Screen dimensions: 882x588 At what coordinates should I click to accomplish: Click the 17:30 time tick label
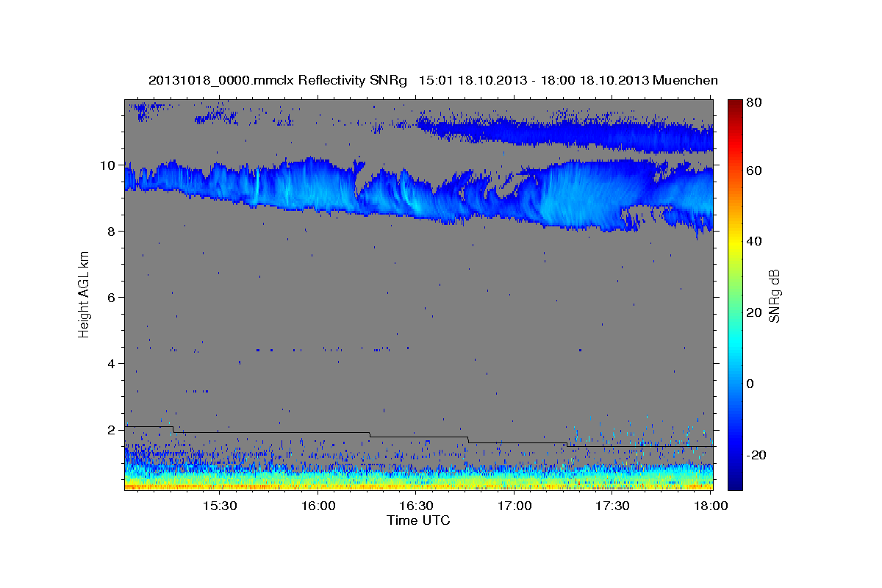point(612,506)
